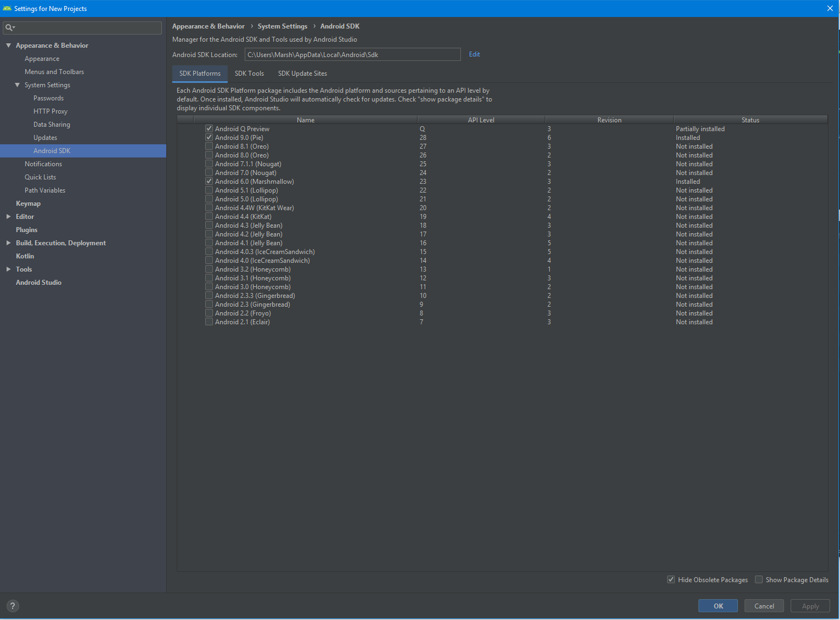Viewport: 840px width, 620px height.
Task: Uncheck the Android 9.0 (Pie) checkbox
Action: tap(209, 137)
